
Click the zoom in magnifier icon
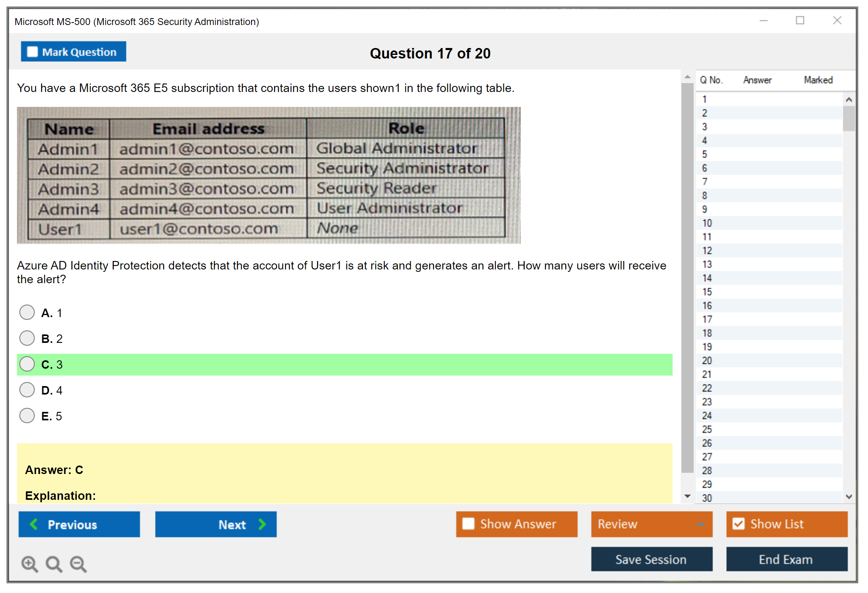click(x=29, y=564)
